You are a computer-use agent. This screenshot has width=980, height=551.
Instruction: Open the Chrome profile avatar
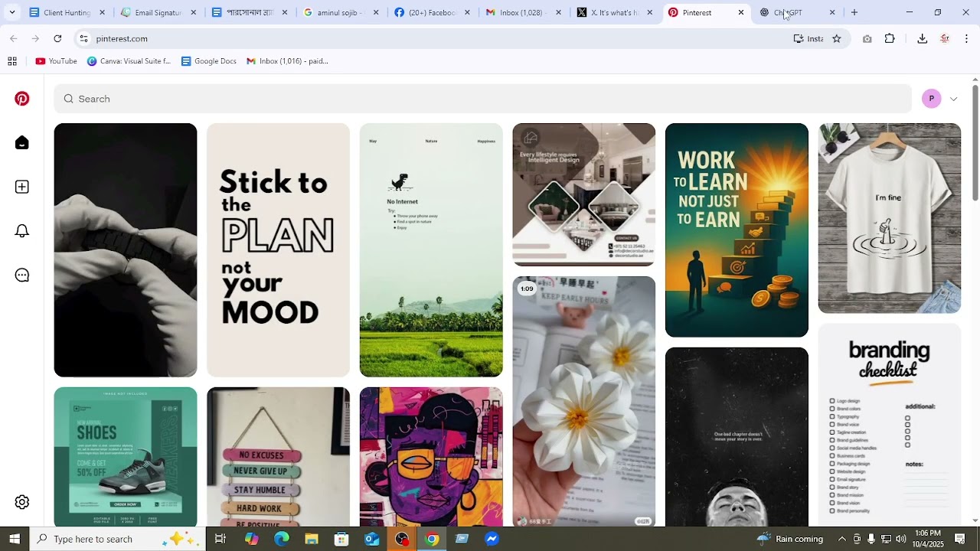[945, 38]
